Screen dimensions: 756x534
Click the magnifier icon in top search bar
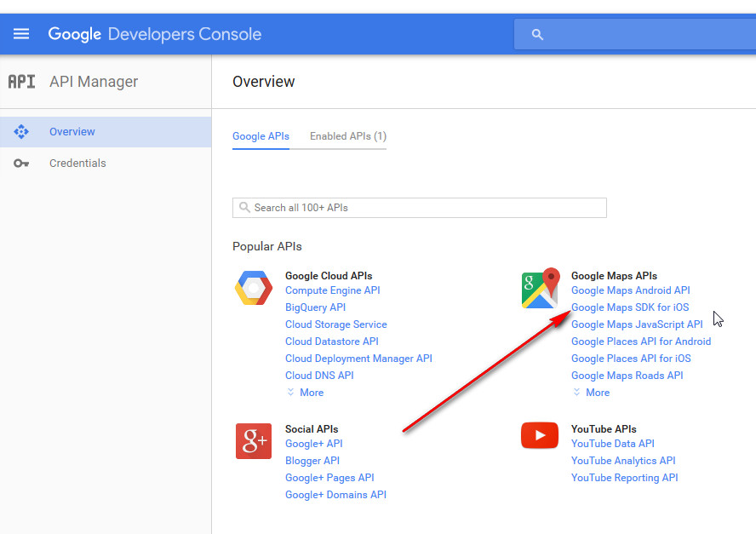537,34
